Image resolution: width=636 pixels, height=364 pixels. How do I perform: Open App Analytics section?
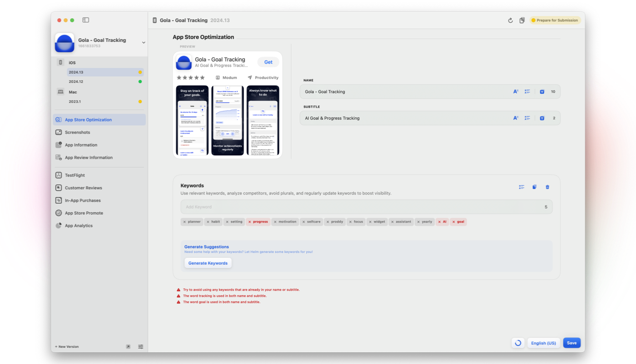[99, 226]
